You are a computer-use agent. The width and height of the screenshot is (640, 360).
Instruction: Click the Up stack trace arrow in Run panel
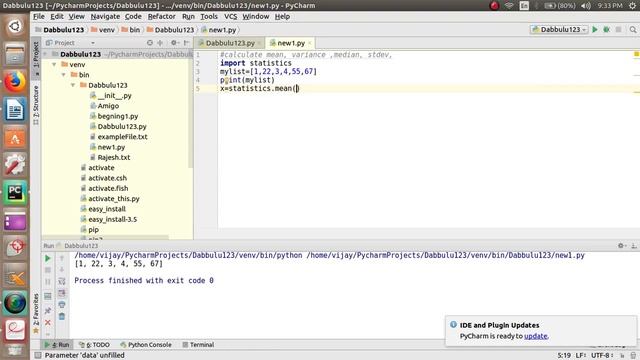[62, 258]
